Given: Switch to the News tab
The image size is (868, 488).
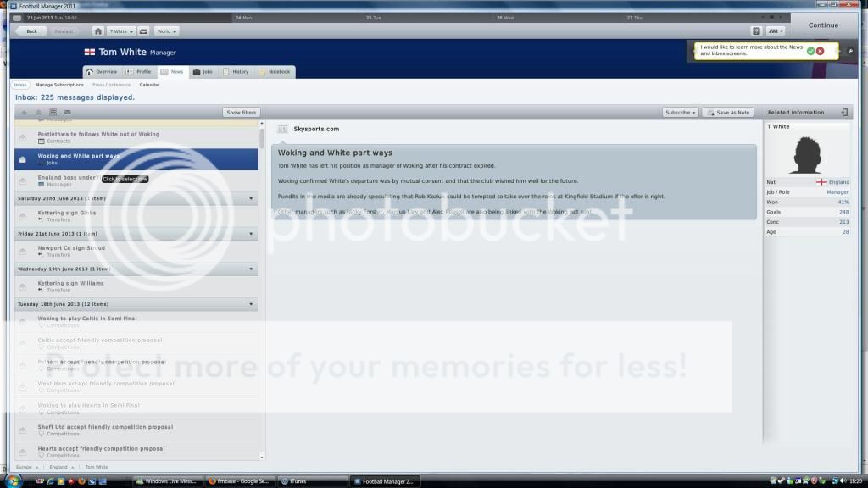Looking at the screenshot, I should pyautogui.click(x=172, y=72).
